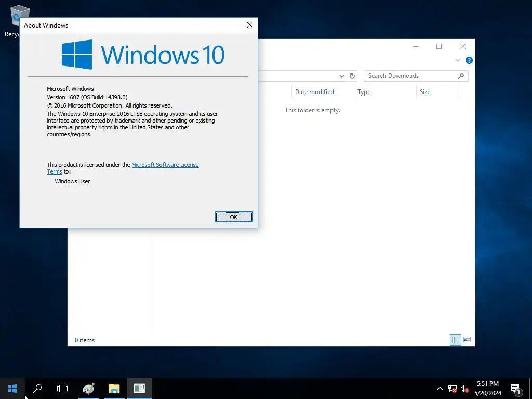
Task: Click 'Windows User' licensee text
Action: (72, 181)
